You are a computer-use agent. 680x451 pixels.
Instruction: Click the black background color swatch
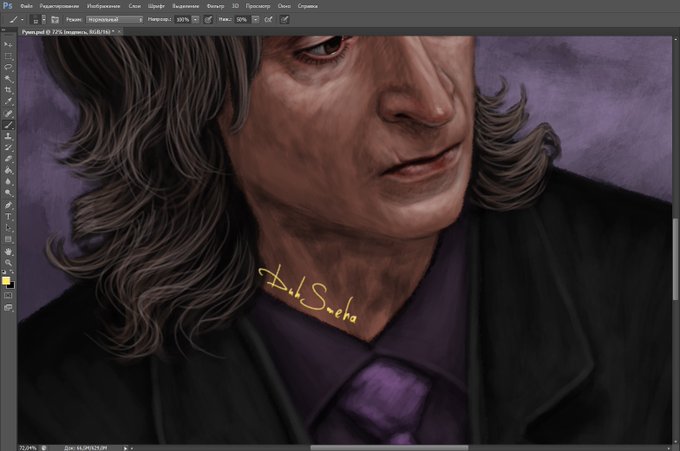pyautogui.click(x=12, y=286)
